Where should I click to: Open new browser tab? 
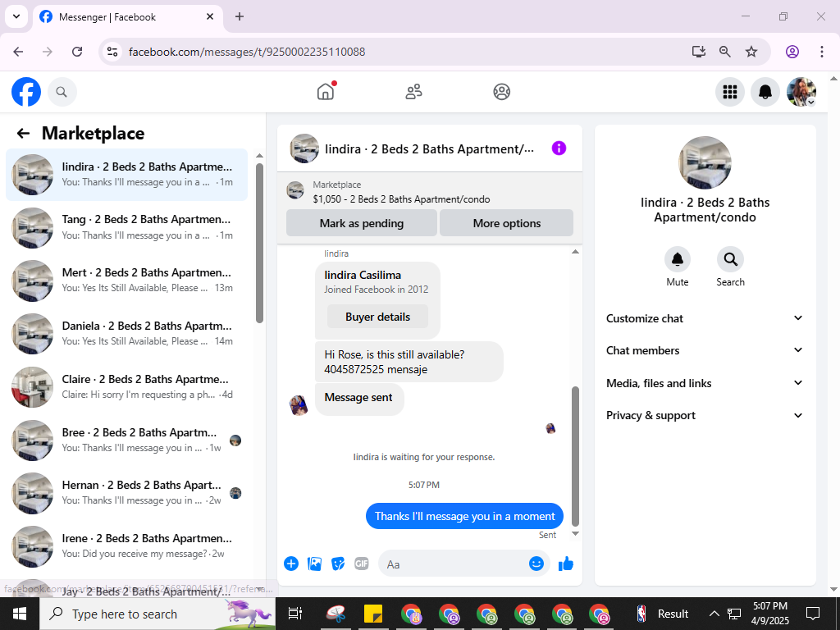point(240,16)
